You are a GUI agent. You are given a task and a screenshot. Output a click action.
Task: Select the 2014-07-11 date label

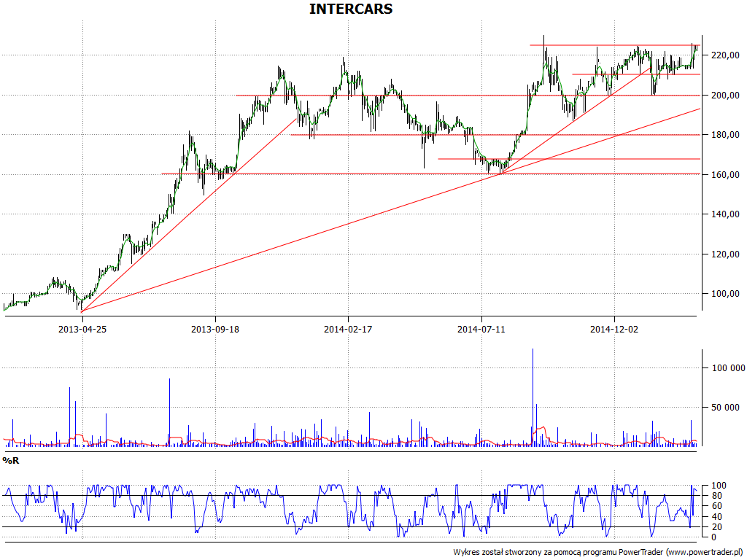481,329
